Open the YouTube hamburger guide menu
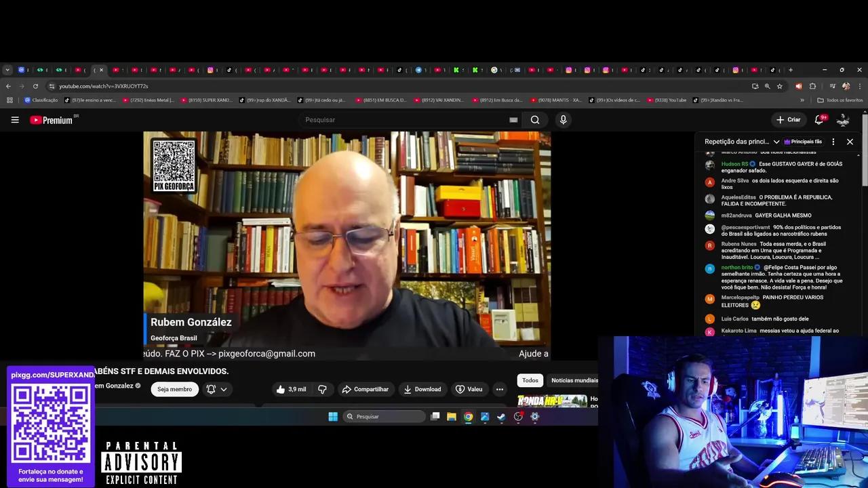This screenshot has width=868, height=488. click(x=15, y=120)
